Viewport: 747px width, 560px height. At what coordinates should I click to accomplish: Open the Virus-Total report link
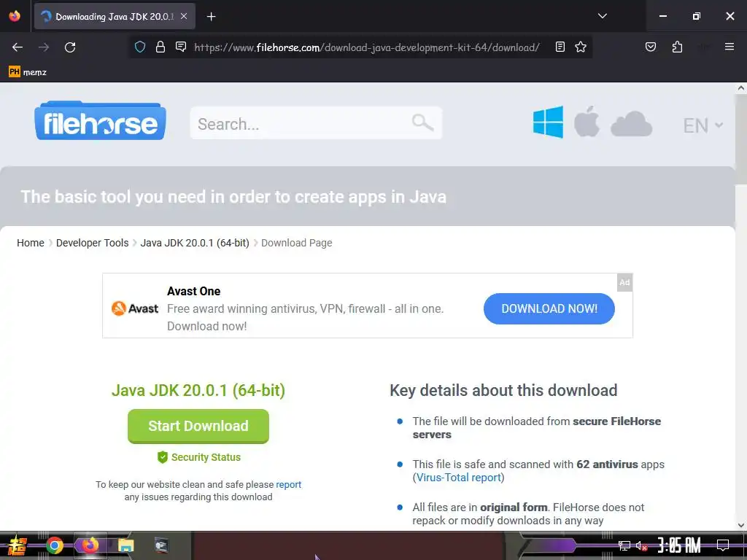[x=459, y=478]
